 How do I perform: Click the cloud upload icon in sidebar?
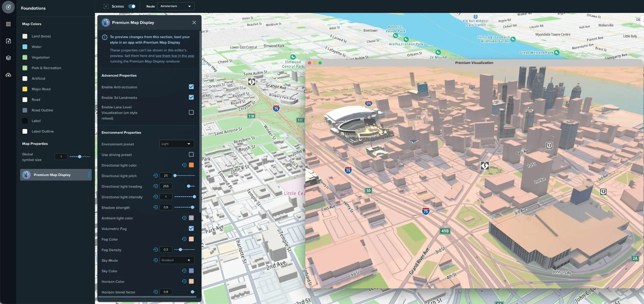pyautogui.click(x=8, y=75)
